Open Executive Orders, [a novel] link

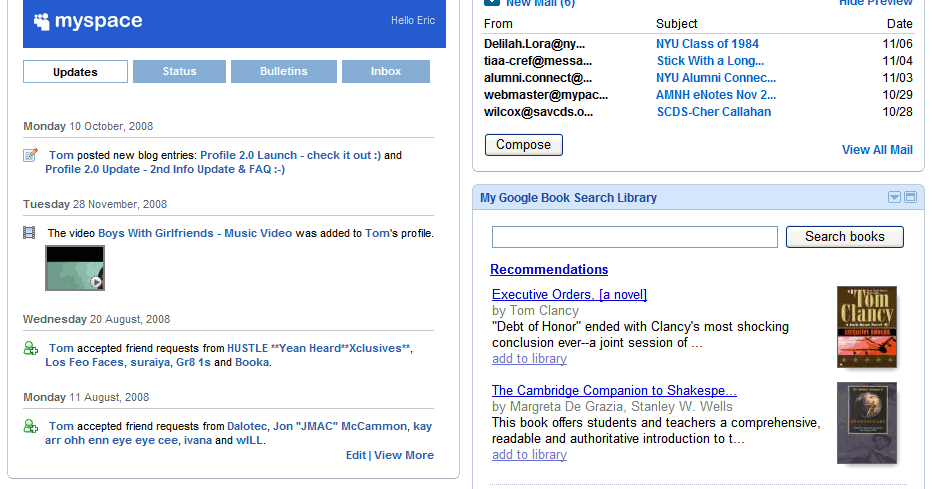pos(569,295)
